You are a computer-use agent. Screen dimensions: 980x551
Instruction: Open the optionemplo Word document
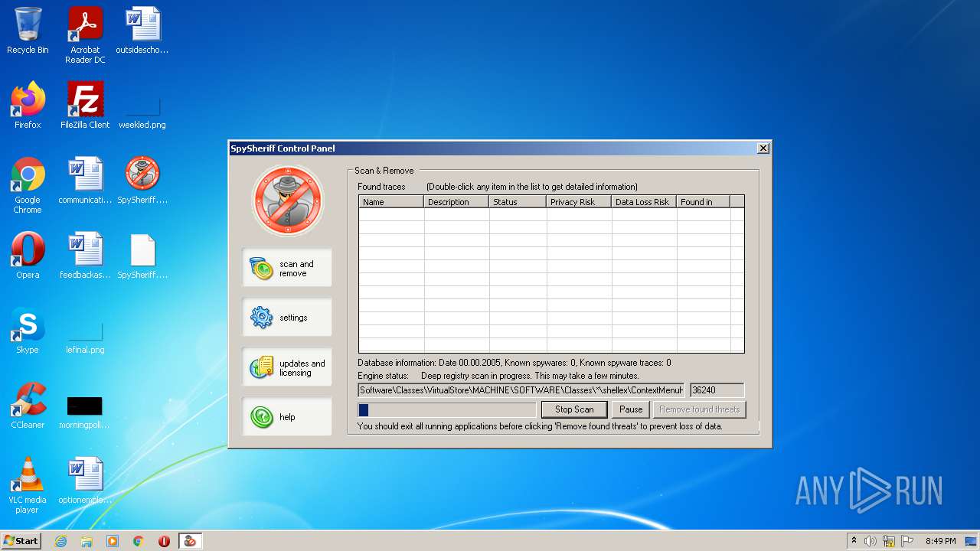click(85, 481)
